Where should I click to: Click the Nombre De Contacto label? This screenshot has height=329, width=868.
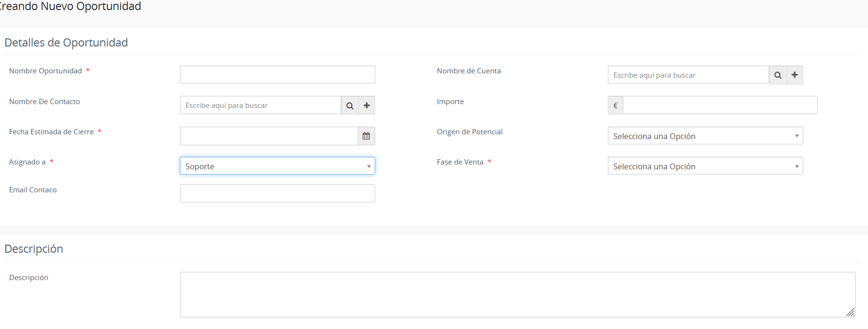[45, 102]
